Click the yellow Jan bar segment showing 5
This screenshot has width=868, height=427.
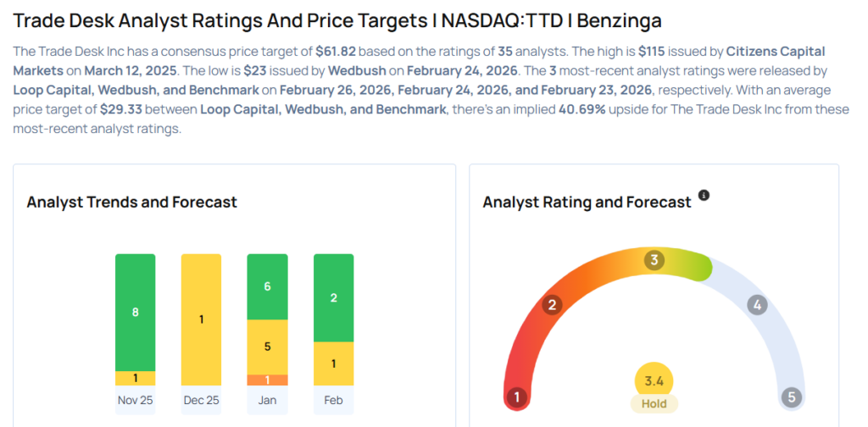[268, 347]
